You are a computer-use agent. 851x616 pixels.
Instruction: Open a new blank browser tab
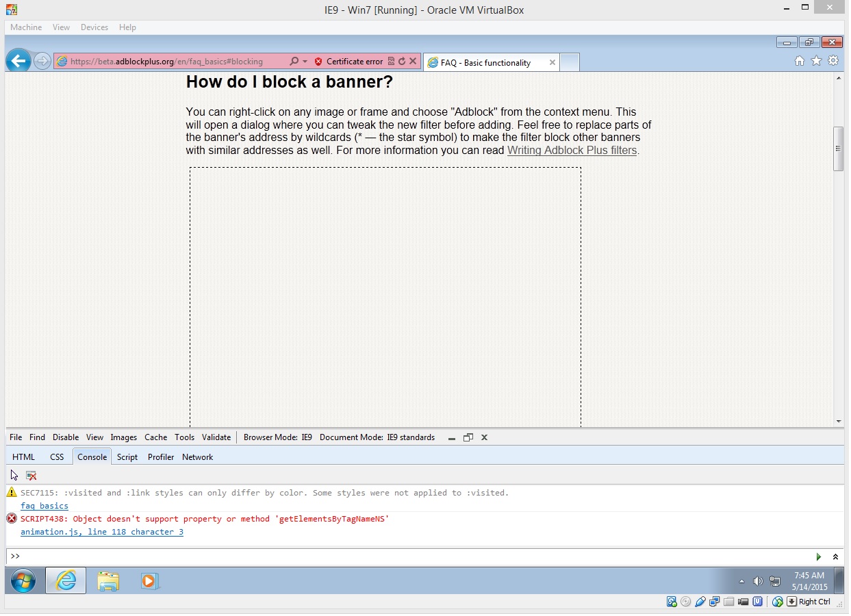pyautogui.click(x=570, y=62)
